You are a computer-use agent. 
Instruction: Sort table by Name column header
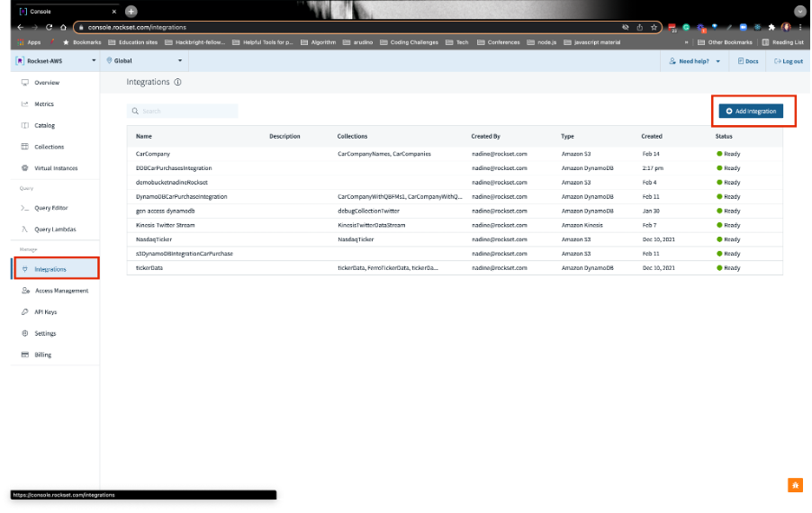pyautogui.click(x=144, y=137)
